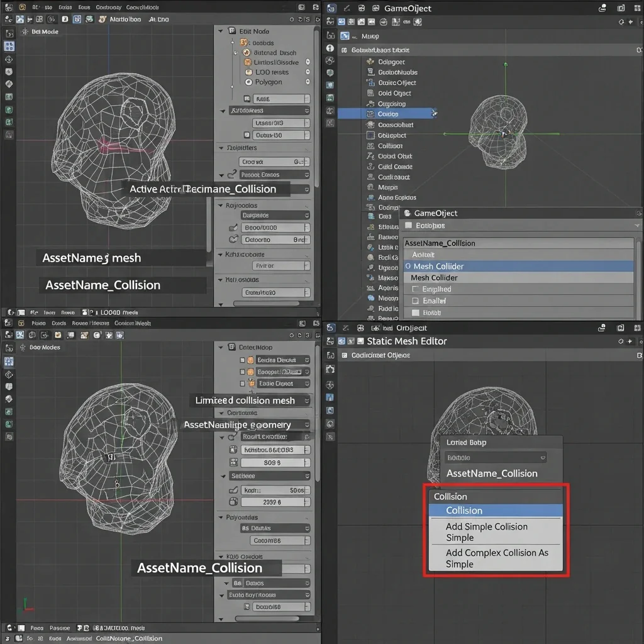644x644 pixels.
Task: Toggle the last checkbox in the GameObject component list
Action: pyautogui.click(x=415, y=313)
